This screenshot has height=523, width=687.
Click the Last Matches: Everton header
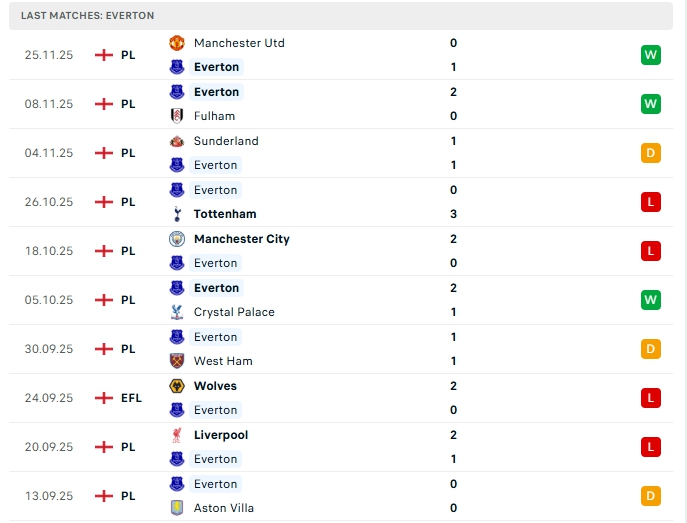tap(87, 16)
